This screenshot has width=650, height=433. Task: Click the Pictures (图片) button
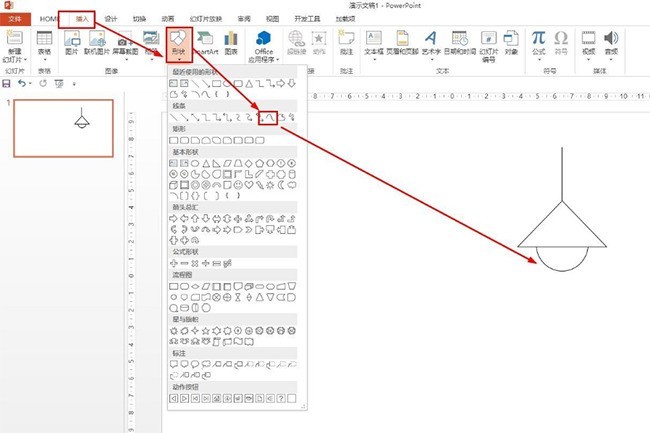tap(72, 44)
